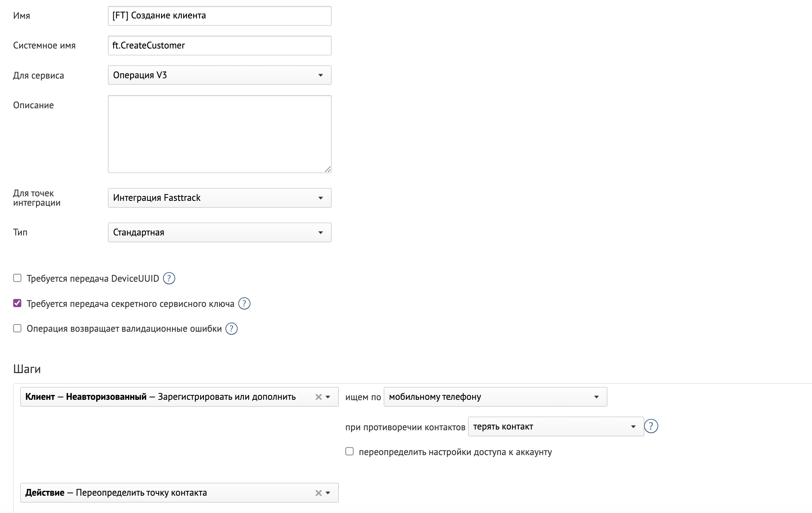Open the ищем по dropdown
812x513 pixels.
[x=495, y=396]
